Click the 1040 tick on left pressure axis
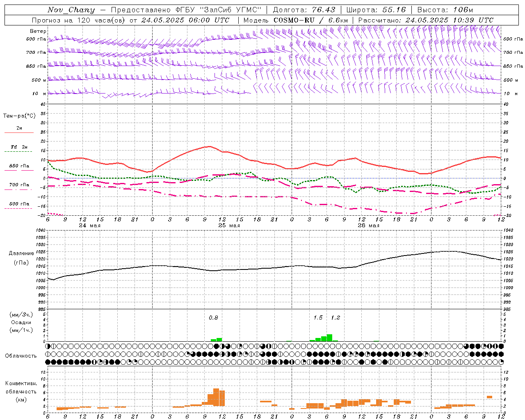525x420 pixels. click(40, 230)
